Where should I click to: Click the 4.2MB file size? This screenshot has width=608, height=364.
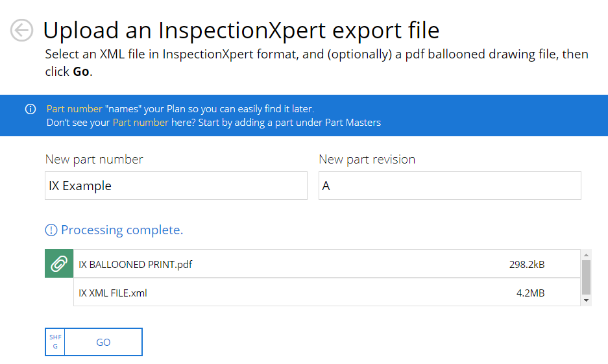click(x=530, y=293)
